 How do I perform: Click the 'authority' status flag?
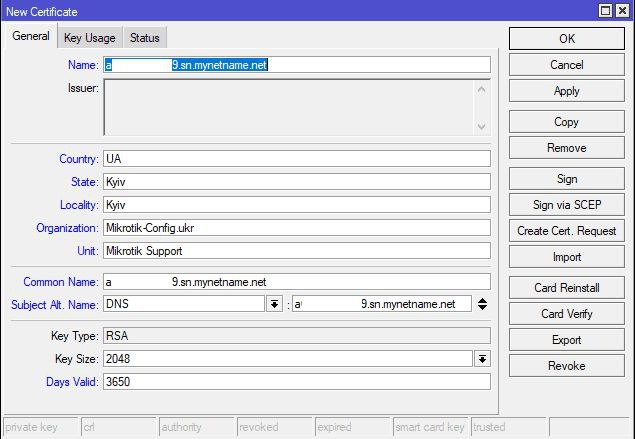[x=196, y=427]
